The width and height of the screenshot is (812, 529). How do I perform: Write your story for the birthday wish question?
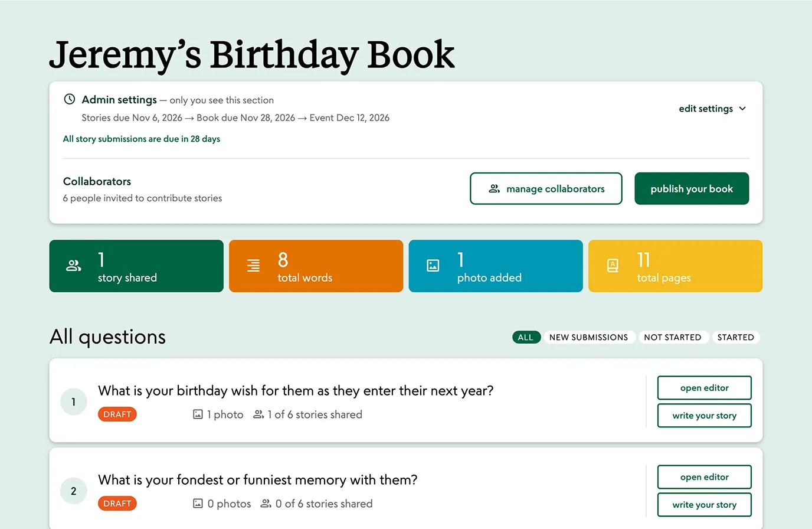pyautogui.click(x=705, y=416)
